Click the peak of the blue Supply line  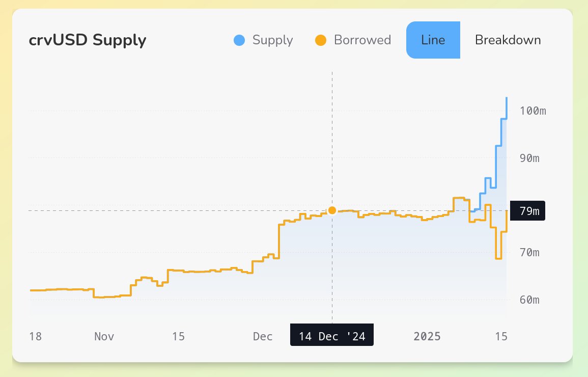coord(507,98)
